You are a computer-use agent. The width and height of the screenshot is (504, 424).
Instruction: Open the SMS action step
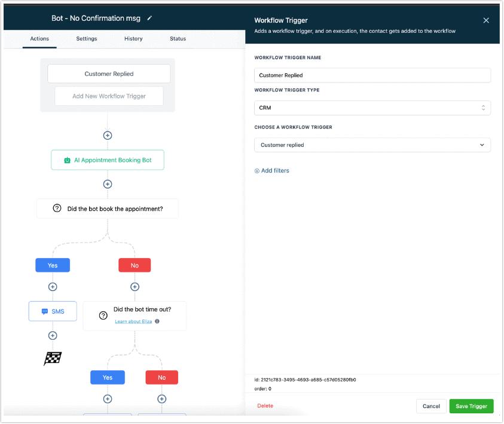[53, 311]
